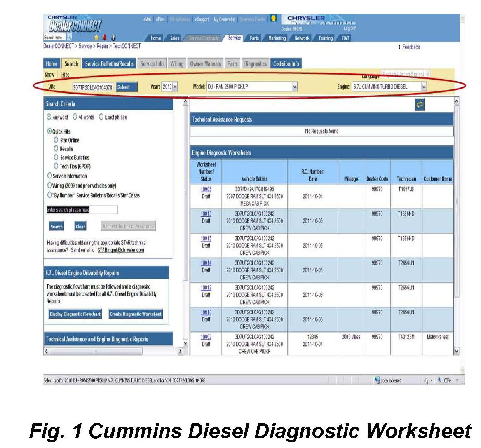Screen dimensions: 481x448
Task: Select the Exact phrase radio button
Action: click(101, 117)
